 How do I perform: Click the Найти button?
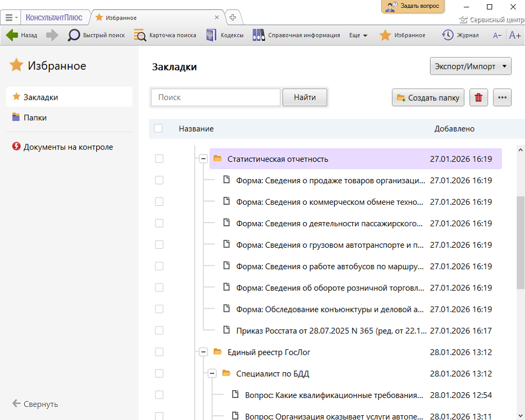304,98
